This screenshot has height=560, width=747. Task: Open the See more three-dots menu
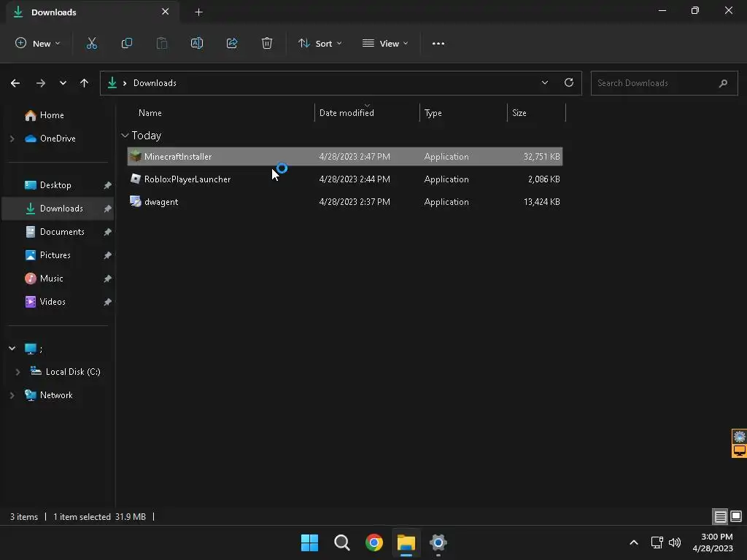point(438,43)
